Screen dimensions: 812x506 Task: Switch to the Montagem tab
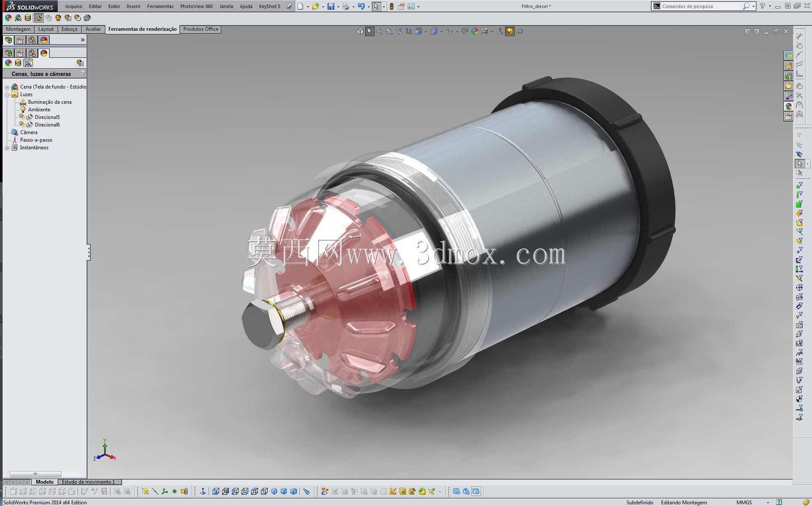[x=18, y=29]
